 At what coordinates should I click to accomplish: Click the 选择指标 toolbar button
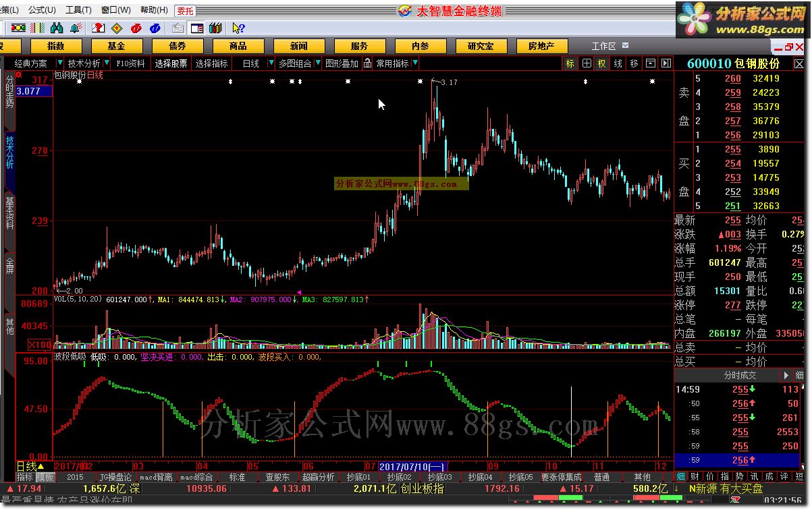pos(211,63)
